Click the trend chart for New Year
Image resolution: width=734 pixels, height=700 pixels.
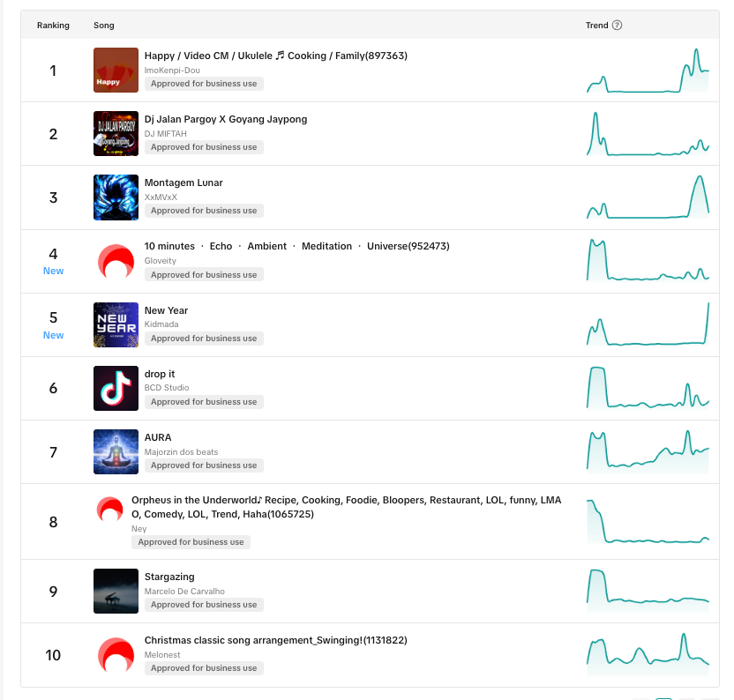pos(648,324)
